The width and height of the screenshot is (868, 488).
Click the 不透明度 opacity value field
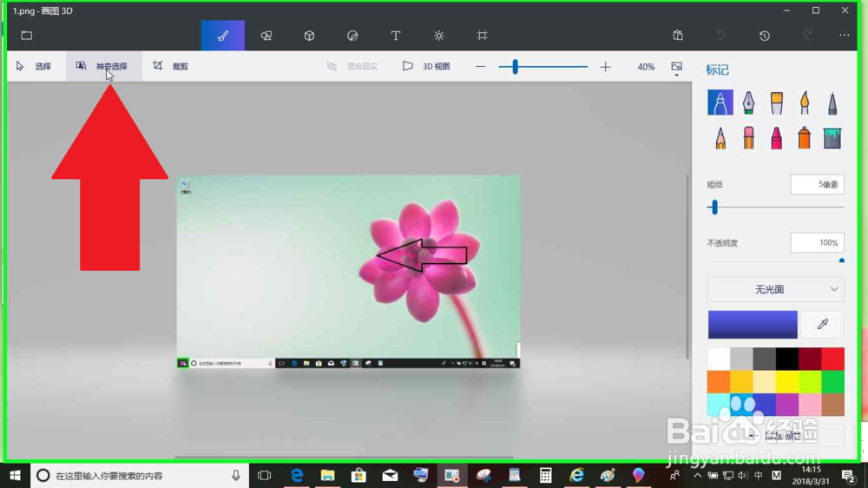point(817,242)
